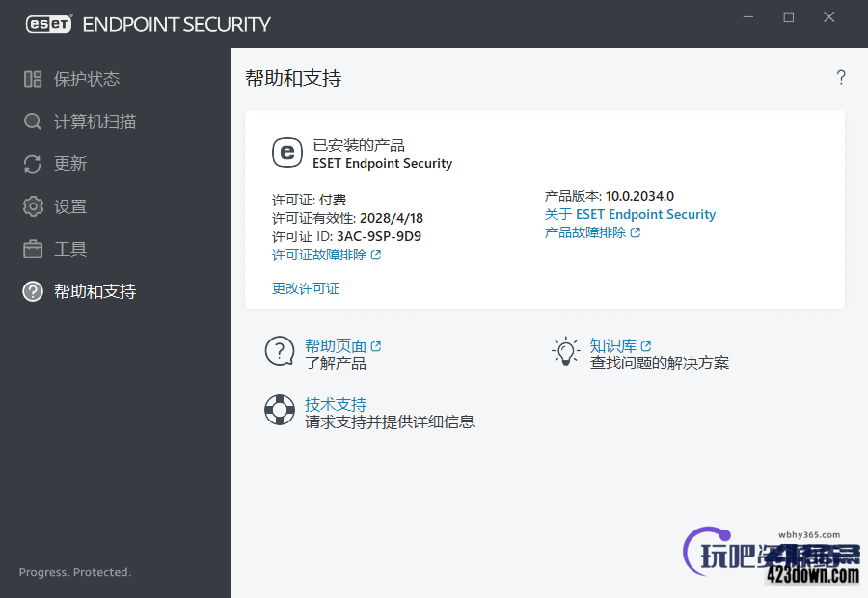Click the 技术支持 link

tap(336, 404)
